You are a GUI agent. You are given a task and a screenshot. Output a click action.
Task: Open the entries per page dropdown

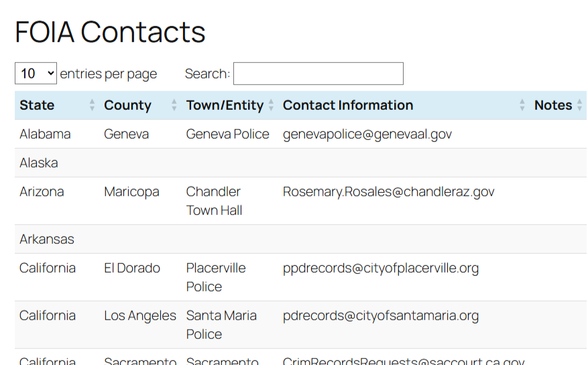36,74
